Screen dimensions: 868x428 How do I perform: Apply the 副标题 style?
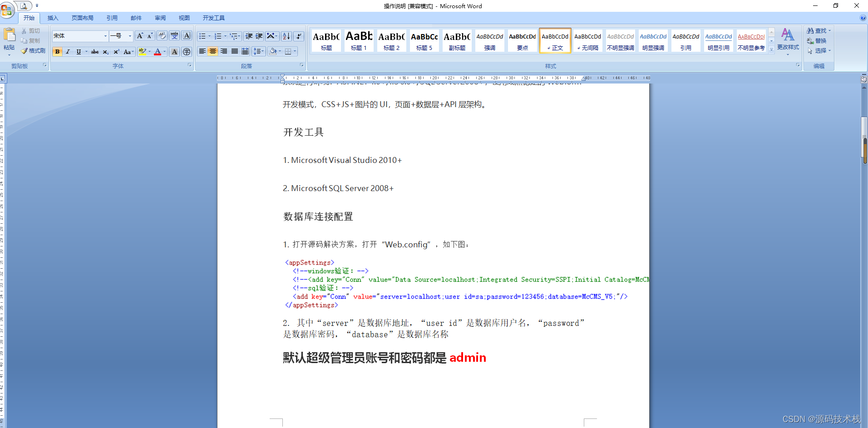457,40
